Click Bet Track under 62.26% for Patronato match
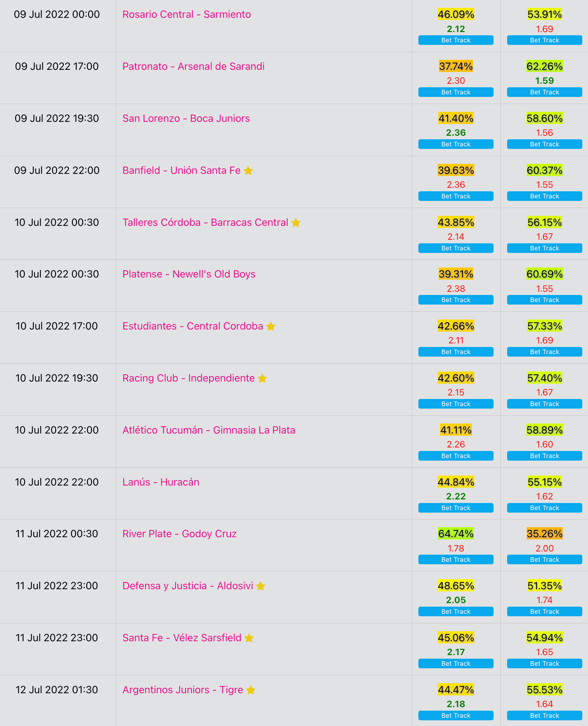Viewport: 588px width, 726px height. point(545,92)
